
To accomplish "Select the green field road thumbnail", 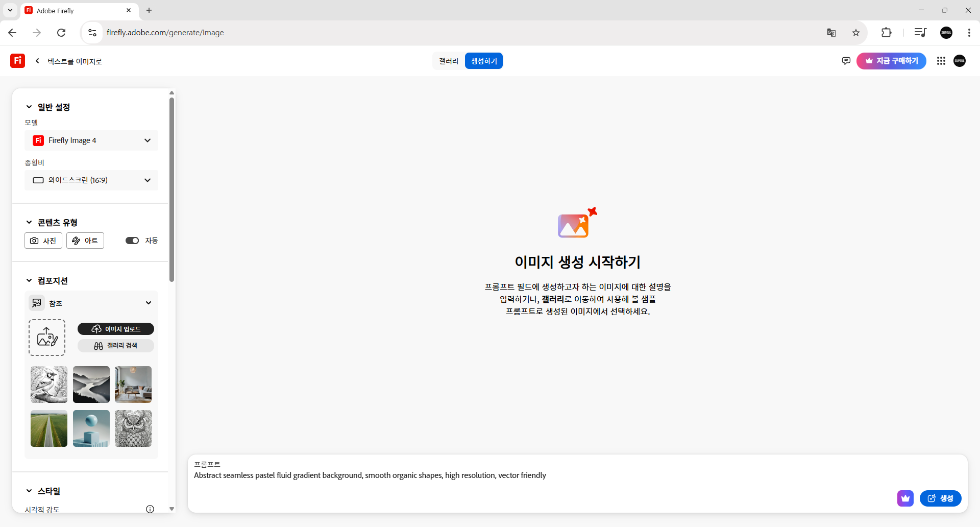I will coord(49,428).
